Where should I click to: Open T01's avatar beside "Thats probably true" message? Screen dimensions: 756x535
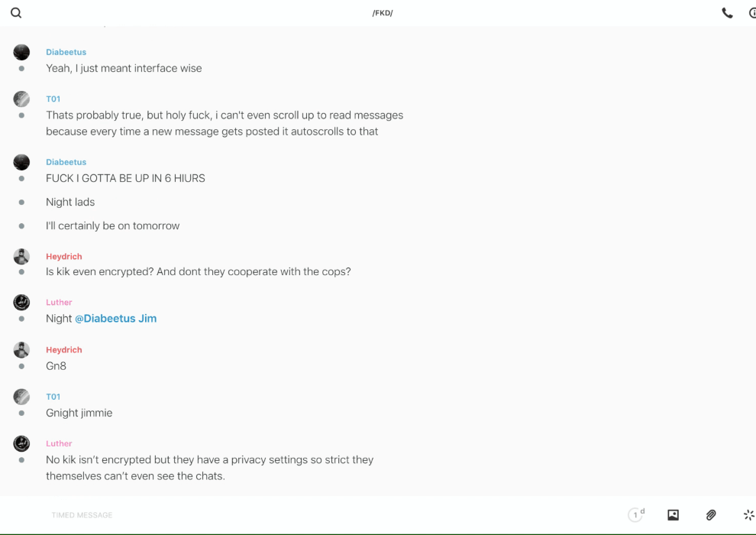[x=21, y=99]
